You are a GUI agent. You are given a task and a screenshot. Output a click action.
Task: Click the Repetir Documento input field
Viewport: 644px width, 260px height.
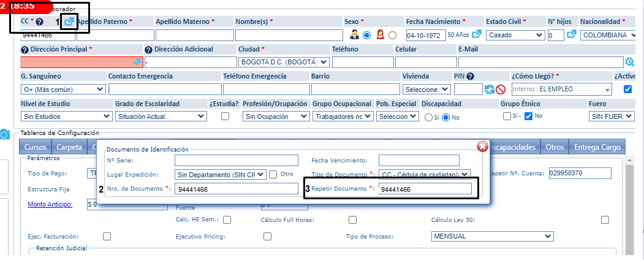coord(426,189)
